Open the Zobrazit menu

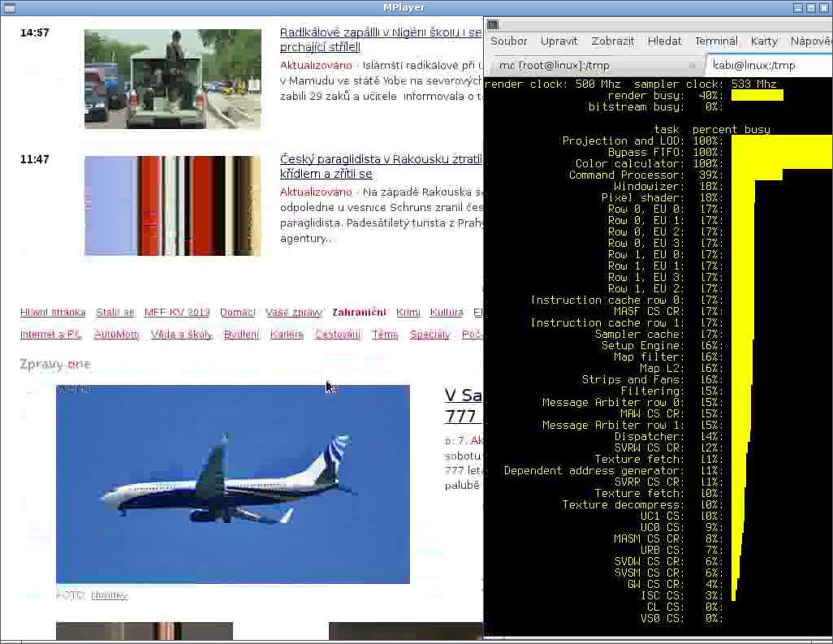point(612,41)
